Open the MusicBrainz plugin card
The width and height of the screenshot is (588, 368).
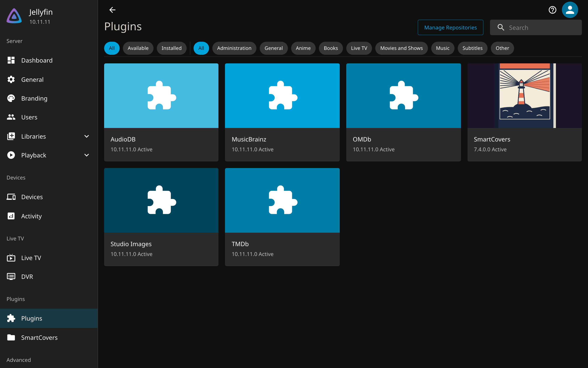[x=282, y=112]
